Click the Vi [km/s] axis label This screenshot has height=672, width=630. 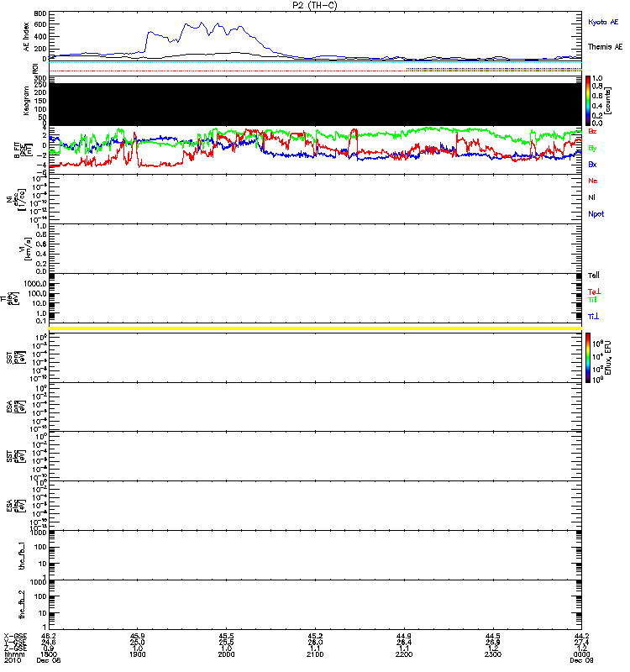pos(24,249)
